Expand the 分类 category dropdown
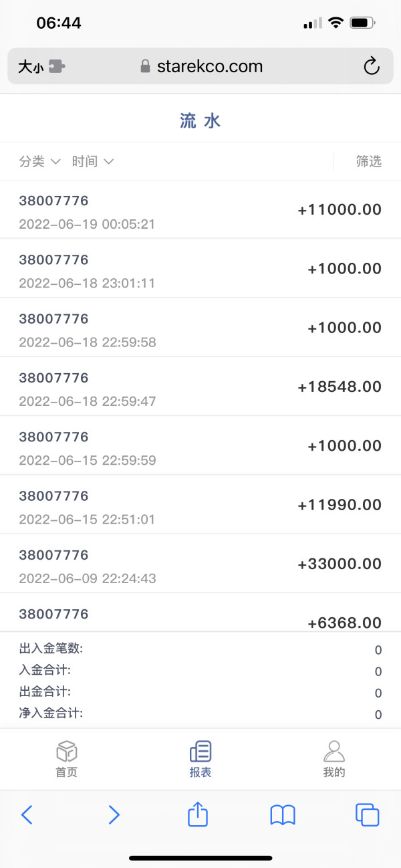The image size is (401, 868). (x=39, y=161)
